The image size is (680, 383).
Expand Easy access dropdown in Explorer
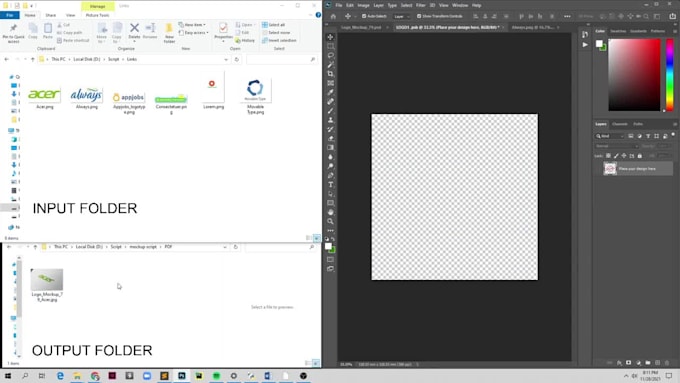click(x=194, y=33)
